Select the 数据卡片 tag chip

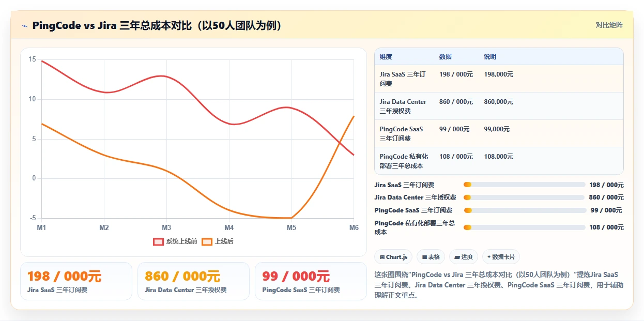click(501, 257)
